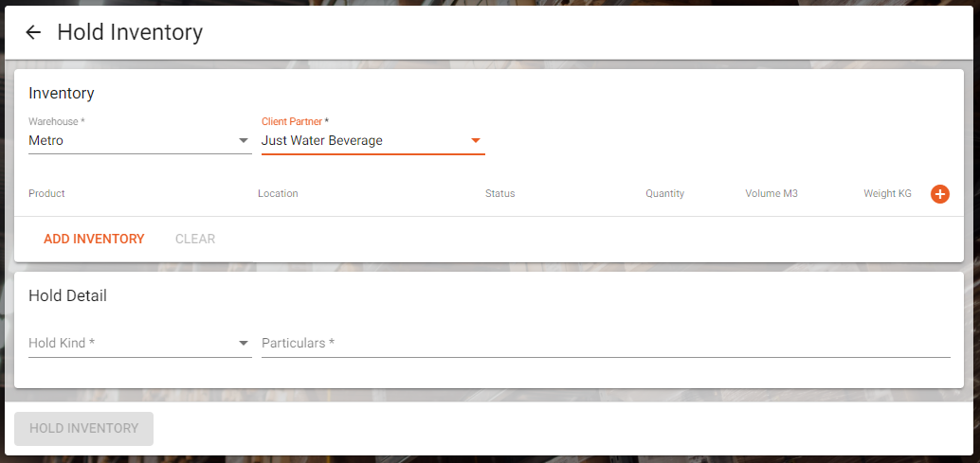Click the Warehouse dropdown arrow
The height and width of the screenshot is (463, 980).
click(244, 141)
